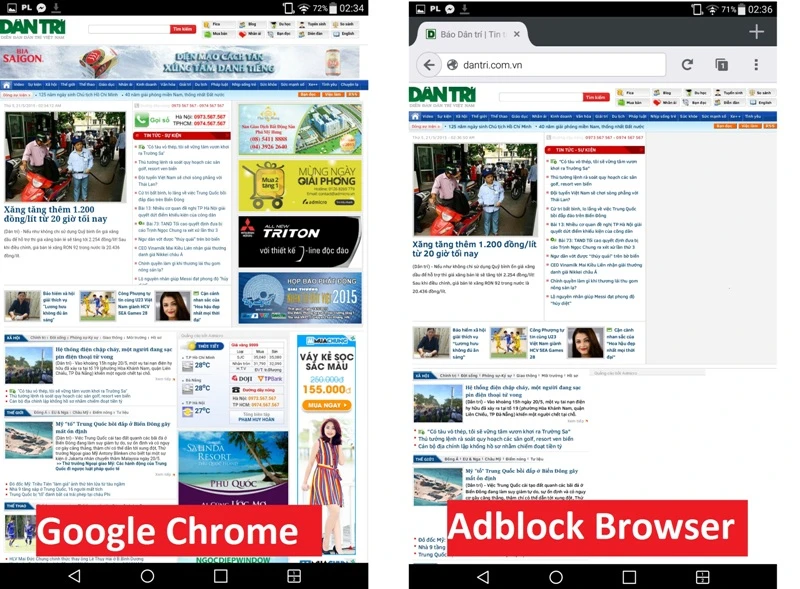Click the real-estate ad above the yellow ad
This screenshot has width=800, height=589.
[x=300, y=129]
